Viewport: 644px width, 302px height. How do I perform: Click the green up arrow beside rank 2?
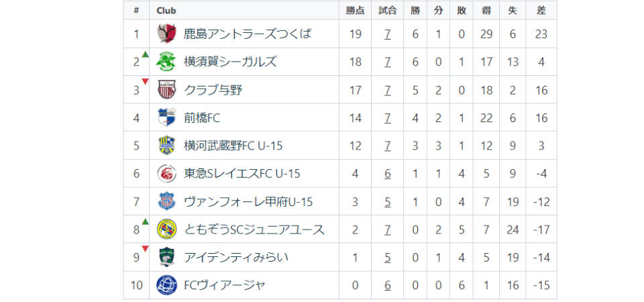point(145,54)
